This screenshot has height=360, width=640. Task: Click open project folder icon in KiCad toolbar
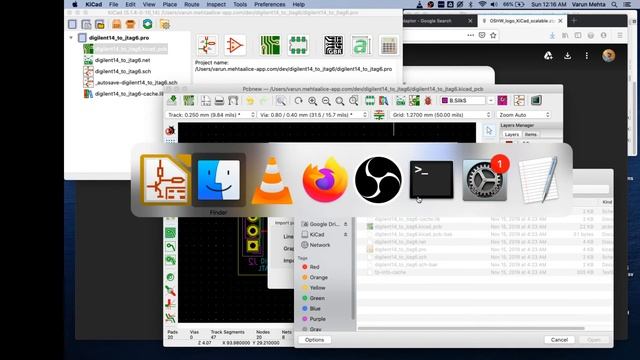[x=100, y=24]
